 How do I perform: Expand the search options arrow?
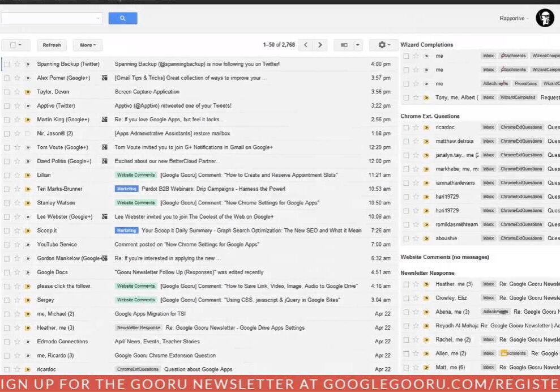coord(98,18)
